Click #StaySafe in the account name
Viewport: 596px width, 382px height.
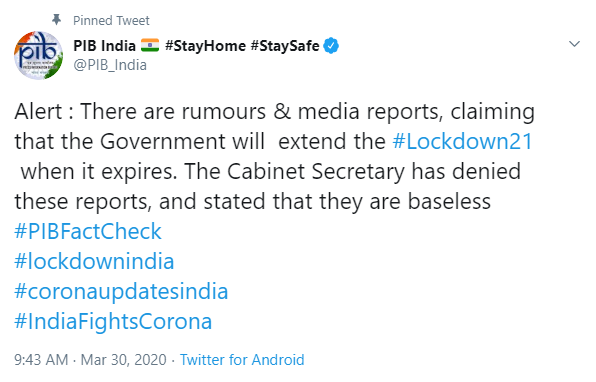click(x=285, y=46)
